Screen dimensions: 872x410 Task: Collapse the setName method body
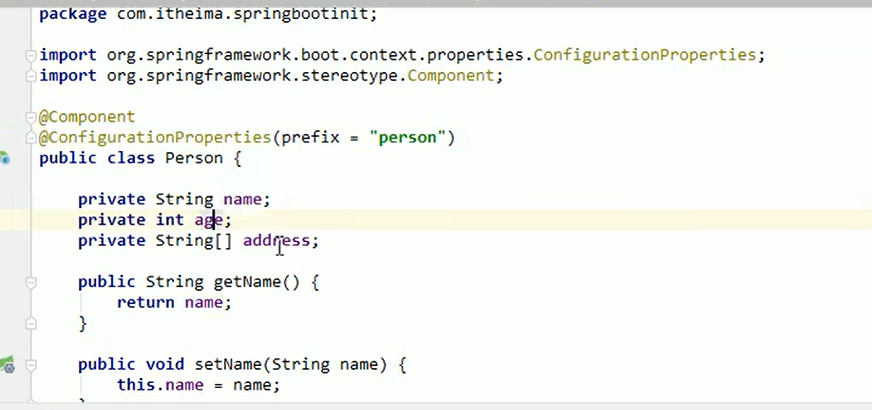coord(31,365)
